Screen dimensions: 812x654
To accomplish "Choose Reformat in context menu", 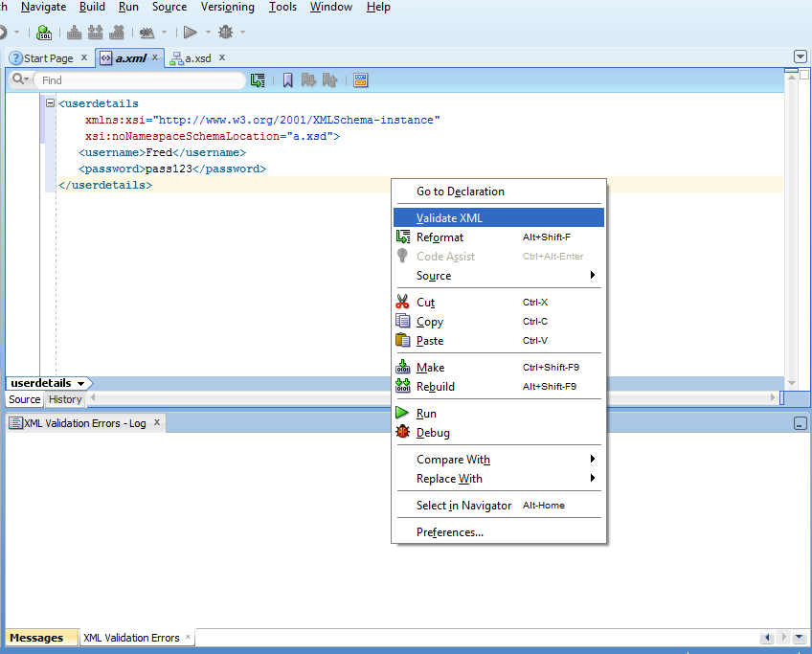I will [x=499, y=237].
